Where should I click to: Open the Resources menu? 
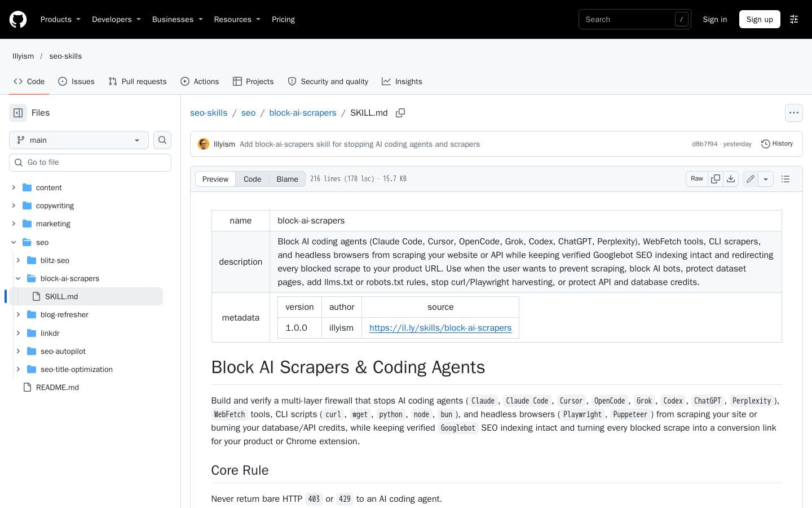237,19
